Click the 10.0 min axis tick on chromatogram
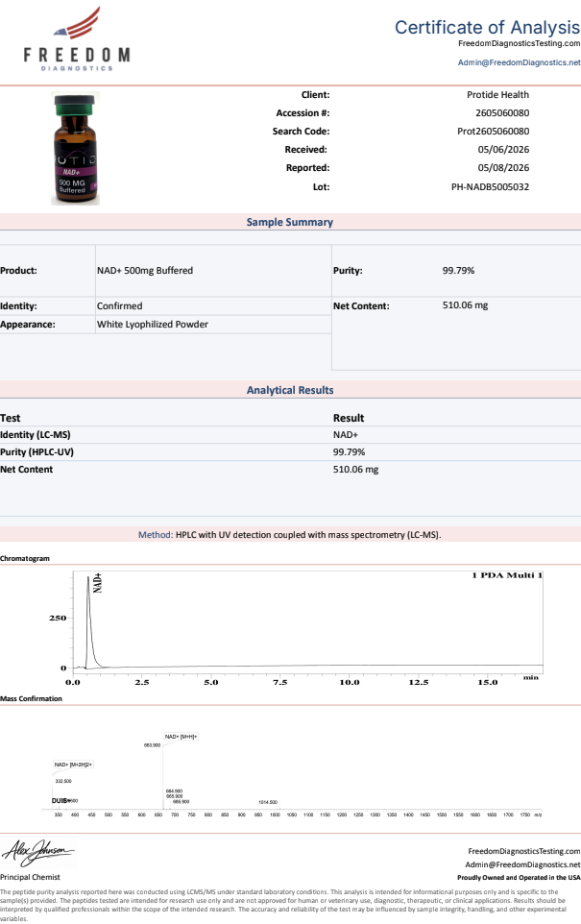Image resolution: width=581 pixels, height=924 pixels. click(349, 682)
